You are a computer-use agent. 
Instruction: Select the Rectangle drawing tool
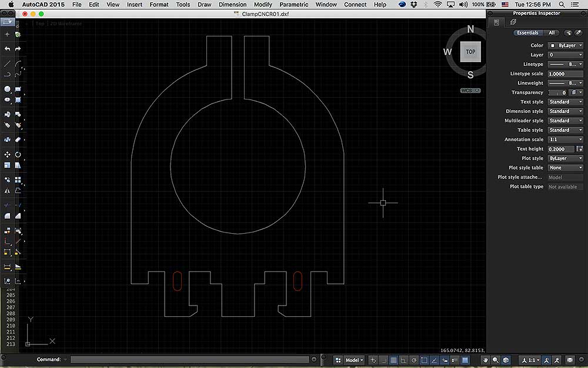pos(18,89)
